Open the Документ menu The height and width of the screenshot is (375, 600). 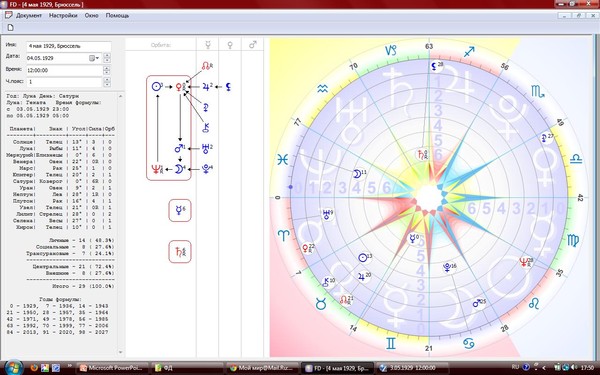[29, 16]
